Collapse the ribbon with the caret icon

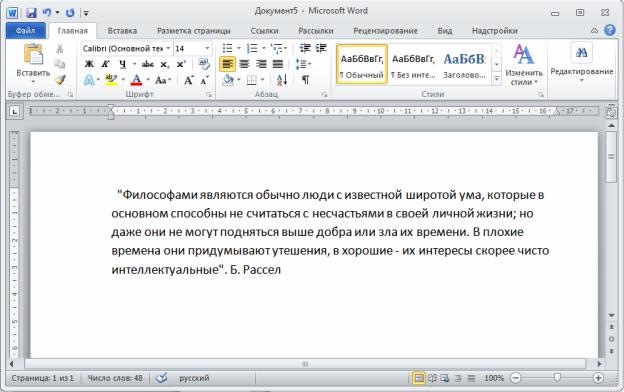point(594,31)
